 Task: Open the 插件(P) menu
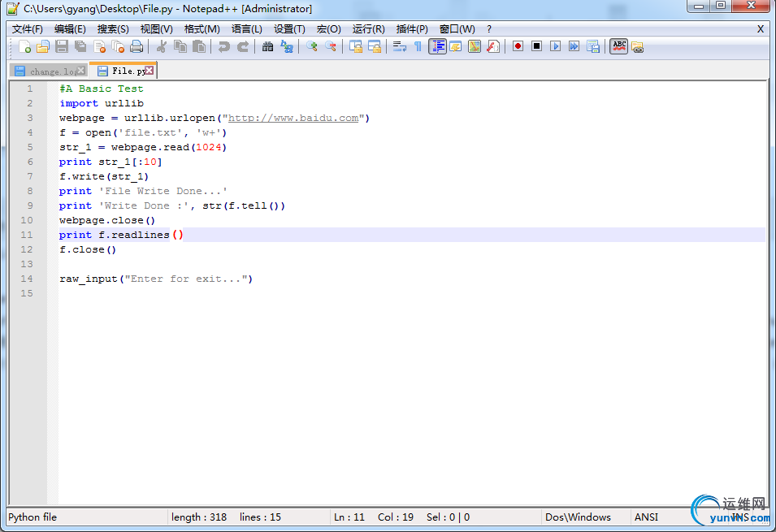(412, 29)
